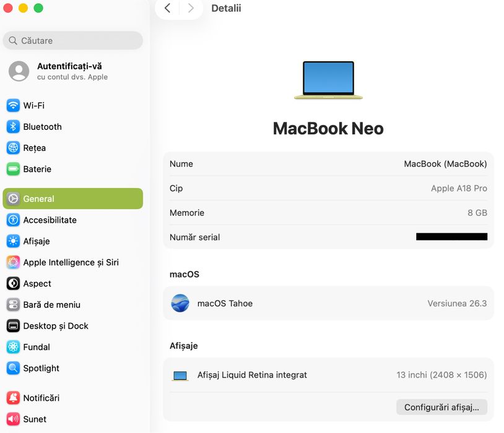Click the Apple Intelligence și Siri icon
This screenshot has width=504, height=433.
pos(13,262)
